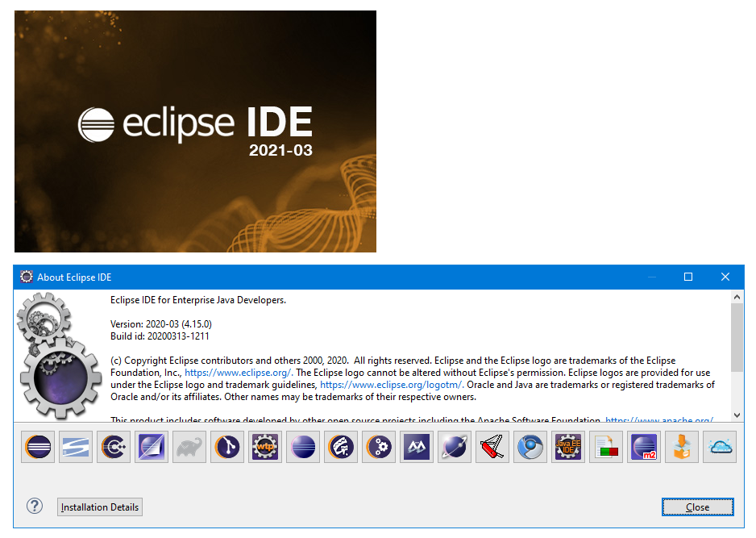The width and height of the screenshot is (756, 538).
Task: Click the Eclipse icon with small gears
Action: (x=379, y=447)
